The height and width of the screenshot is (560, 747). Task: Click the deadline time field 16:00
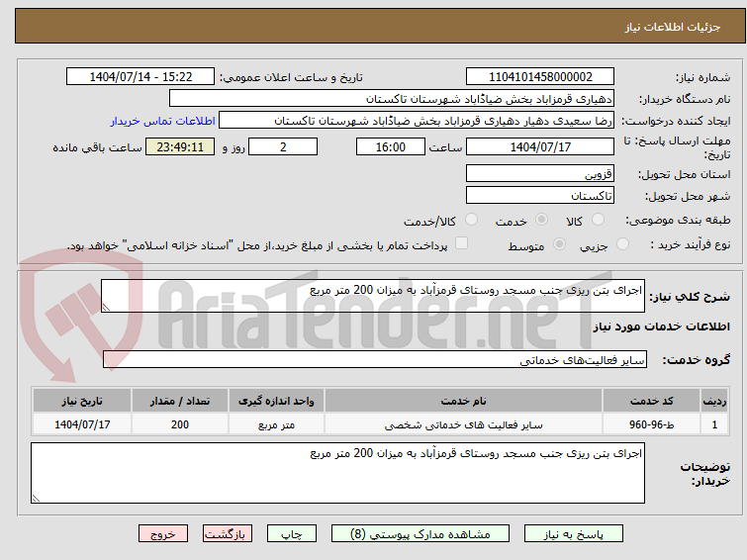(391, 146)
